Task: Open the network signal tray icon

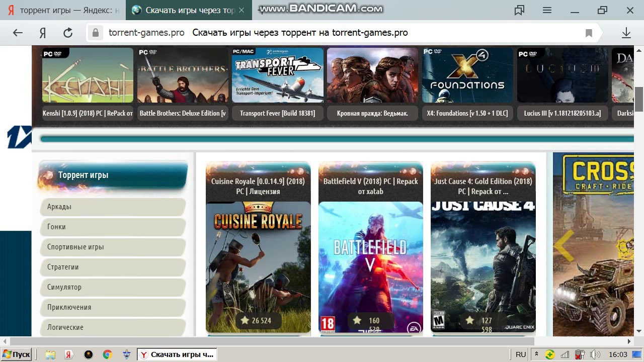Action: (565, 354)
